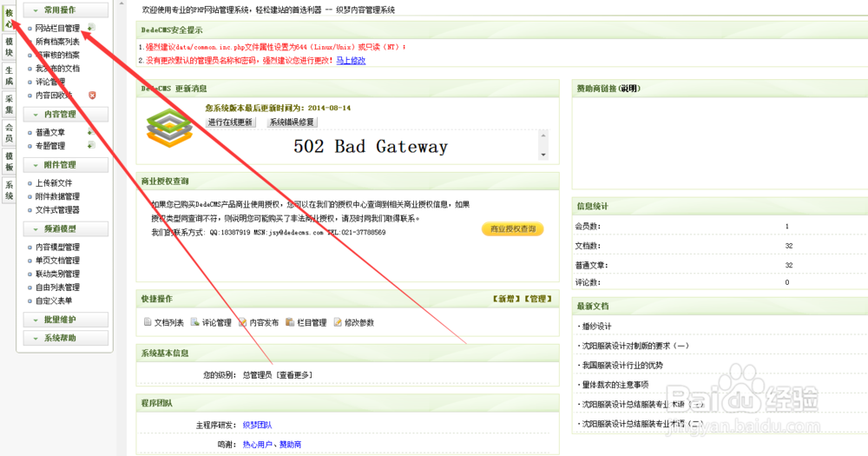868x456 pixels.
Task: Switch to the 生成 side tab
Action: [9, 76]
